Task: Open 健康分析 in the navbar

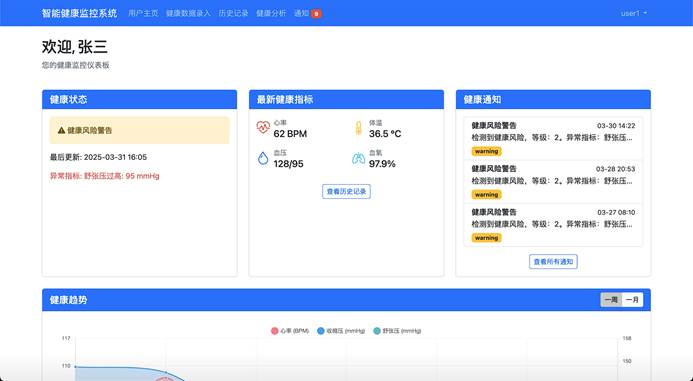Action: pyautogui.click(x=271, y=13)
